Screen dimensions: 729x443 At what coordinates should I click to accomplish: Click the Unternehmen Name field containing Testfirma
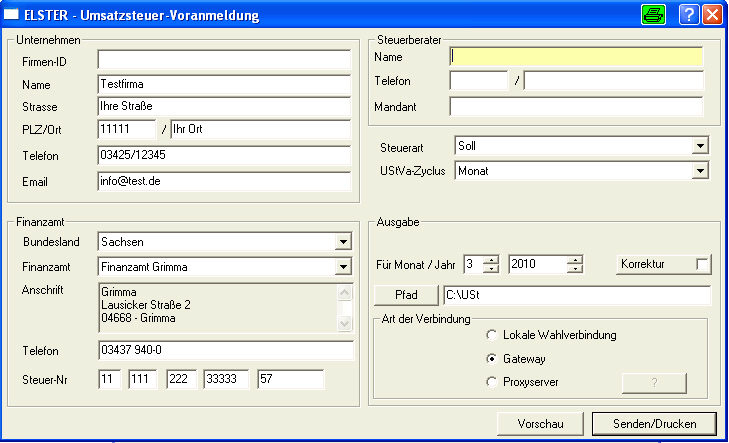point(225,84)
